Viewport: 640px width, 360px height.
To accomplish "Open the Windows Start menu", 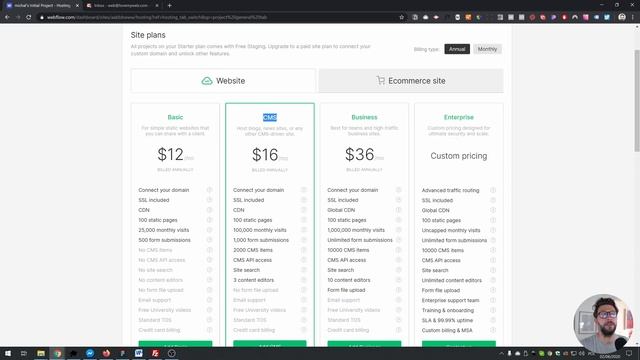I will [x=7, y=353].
